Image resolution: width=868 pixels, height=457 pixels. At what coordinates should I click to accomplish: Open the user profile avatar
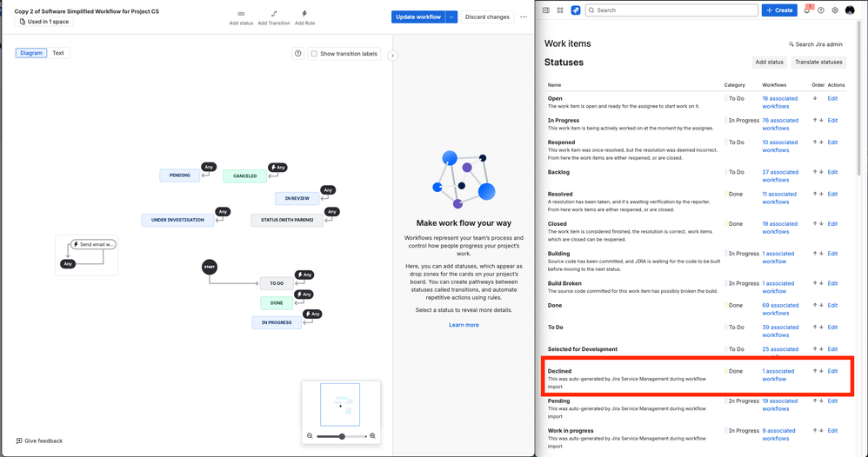850,10
